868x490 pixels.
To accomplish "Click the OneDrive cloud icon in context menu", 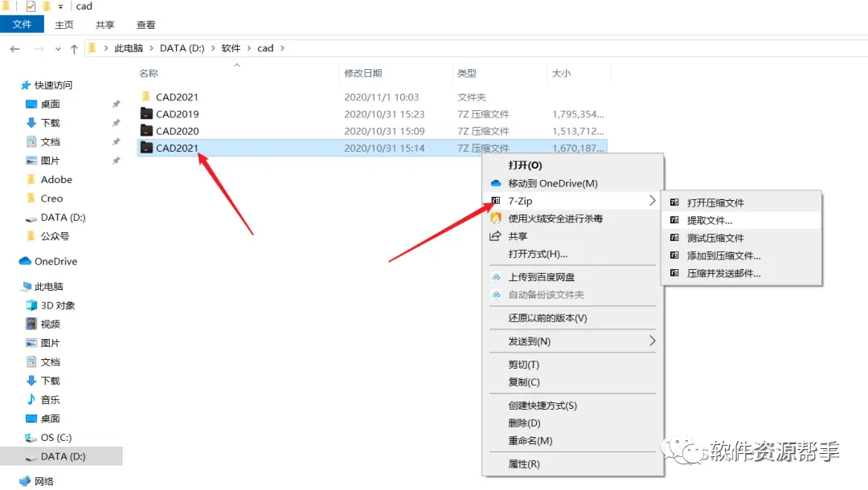I will click(x=496, y=183).
